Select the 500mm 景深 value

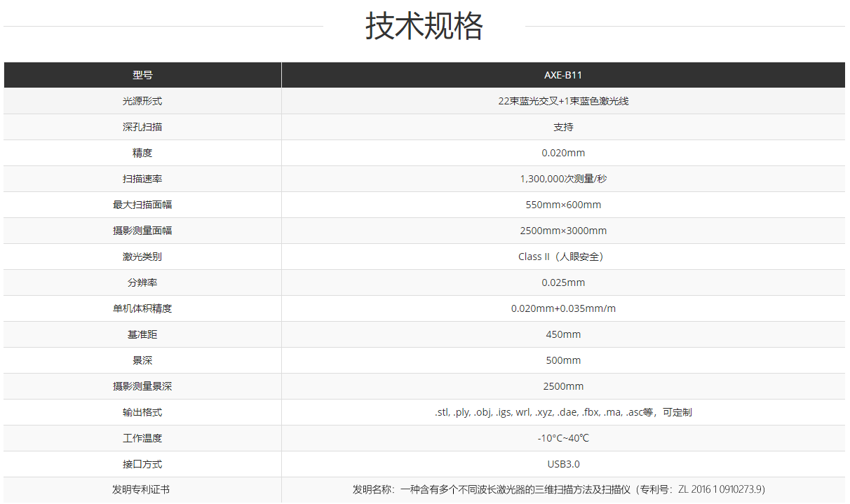click(x=563, y=360)
